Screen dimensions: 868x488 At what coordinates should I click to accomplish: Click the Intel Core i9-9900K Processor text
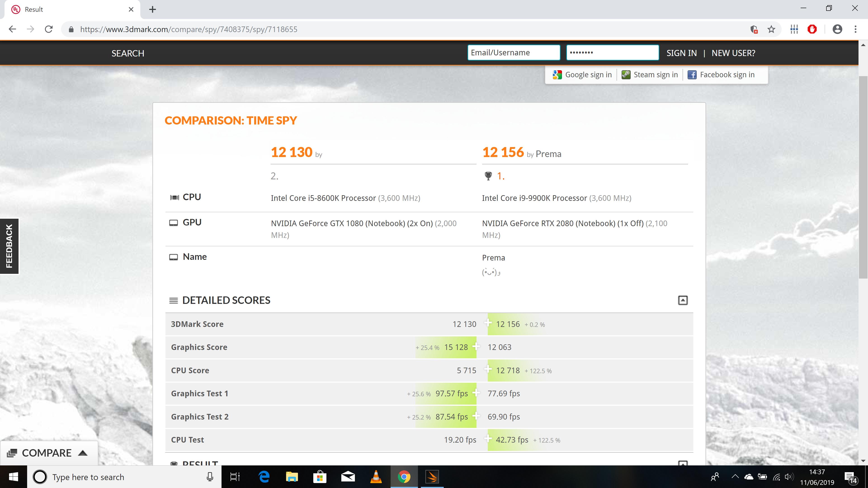click(534, 198)
